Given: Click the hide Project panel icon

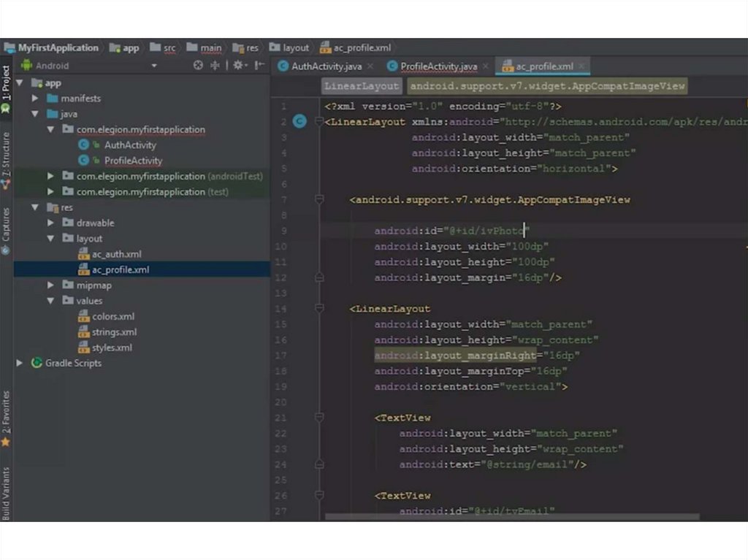Looking at the screenshot, I should coord(259,66).
